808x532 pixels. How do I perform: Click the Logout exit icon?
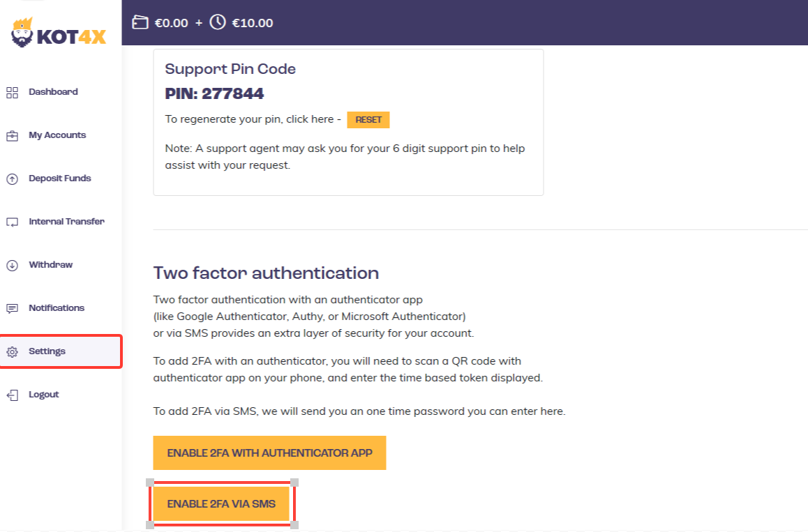pos(12,395)
